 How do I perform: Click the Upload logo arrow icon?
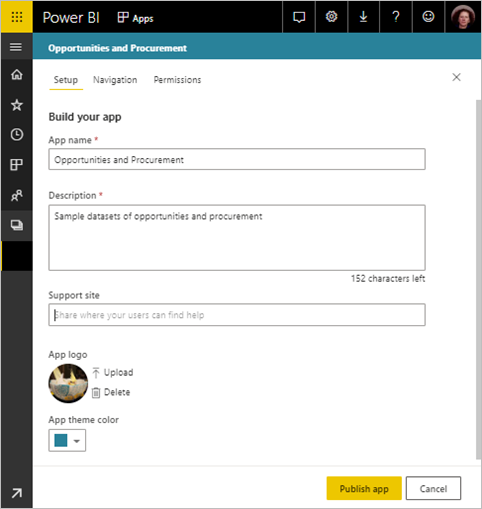point(96,373)
